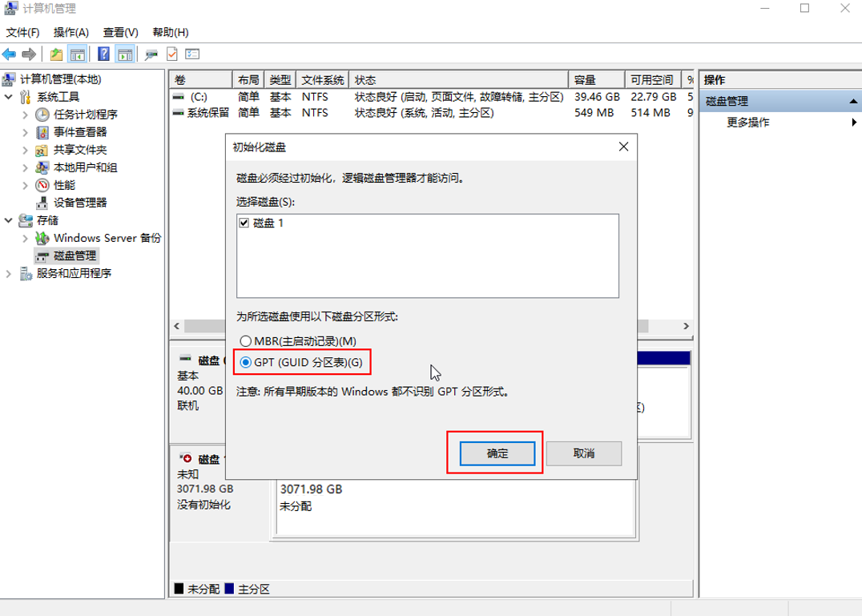Select MBR(主启动记录) radio button
The width and height of the screenshot is (862, 616).
point(246,341)
